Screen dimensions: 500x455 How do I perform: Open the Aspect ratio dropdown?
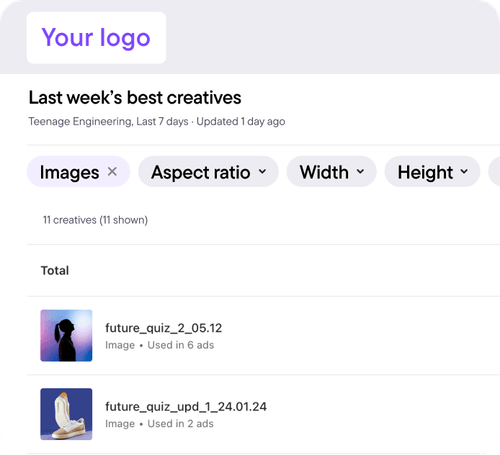208,172
